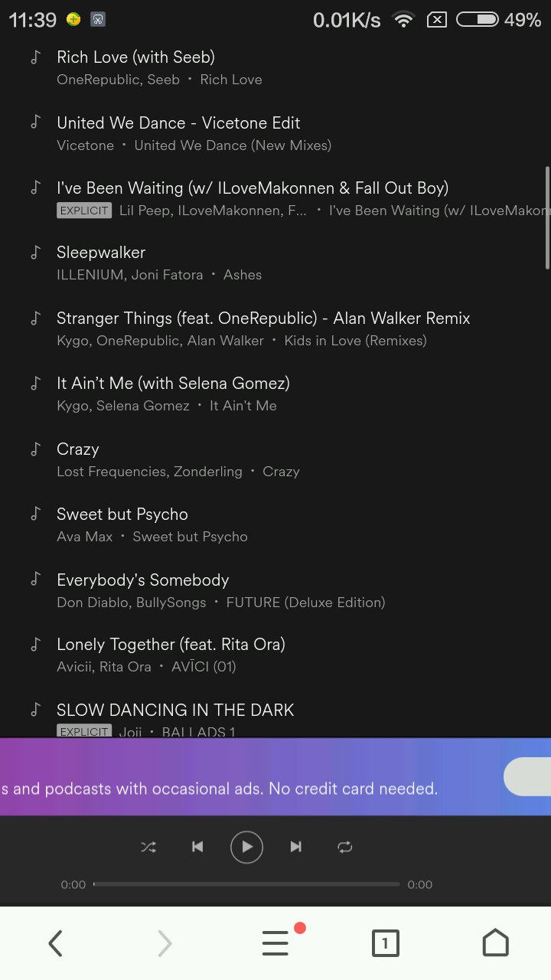551x980 pixels.
Task: Play the song Sweet but Psycho
Action: click(122, 514)
